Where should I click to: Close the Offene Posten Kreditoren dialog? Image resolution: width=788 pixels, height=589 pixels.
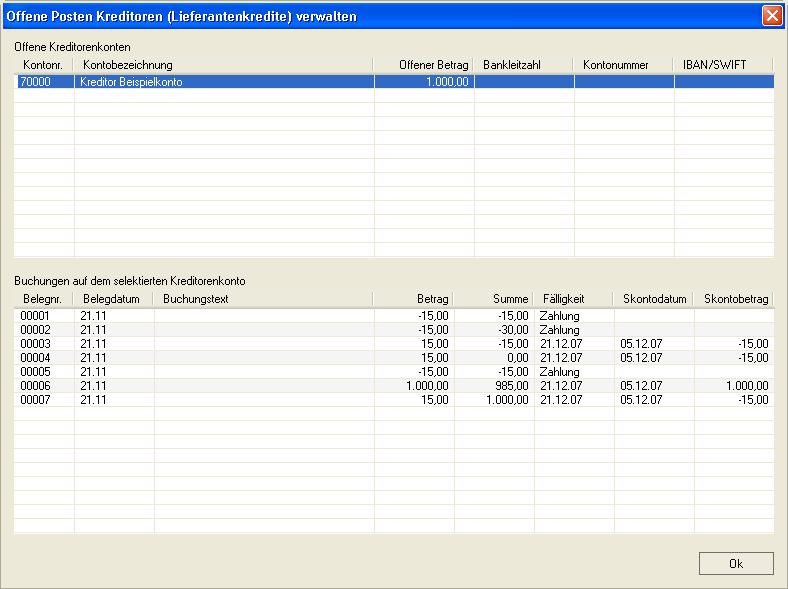[x=772, y=16]
